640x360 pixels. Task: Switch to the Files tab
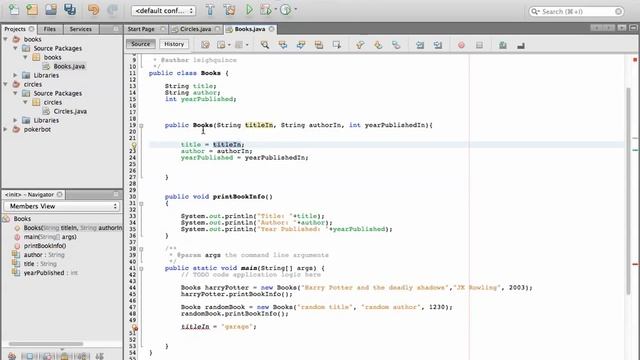[49, 29]
